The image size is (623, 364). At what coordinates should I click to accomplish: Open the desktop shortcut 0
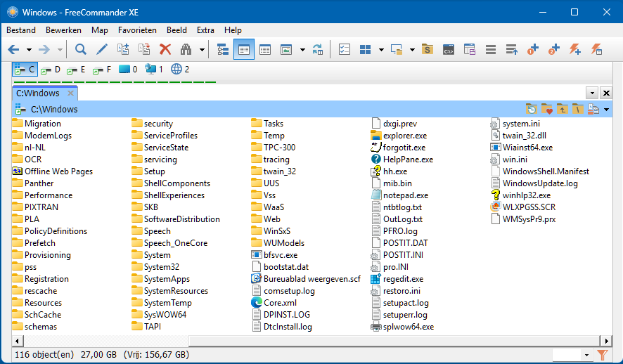pyautogui.click(x=128, y=70)
